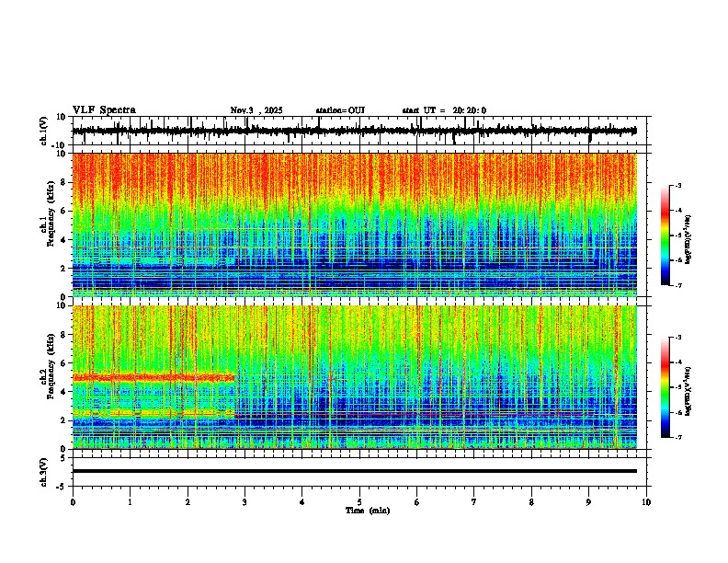The height and width of the screenshot is (563, 728).
Task: Click the ch.3(V) axis label
Action: click(44, 472)
